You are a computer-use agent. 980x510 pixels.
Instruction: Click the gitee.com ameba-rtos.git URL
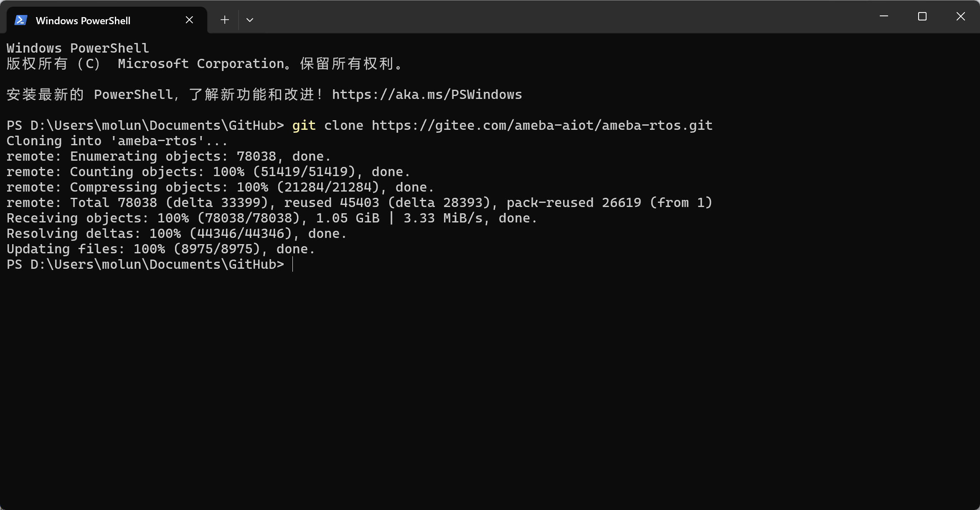point(542,126)
